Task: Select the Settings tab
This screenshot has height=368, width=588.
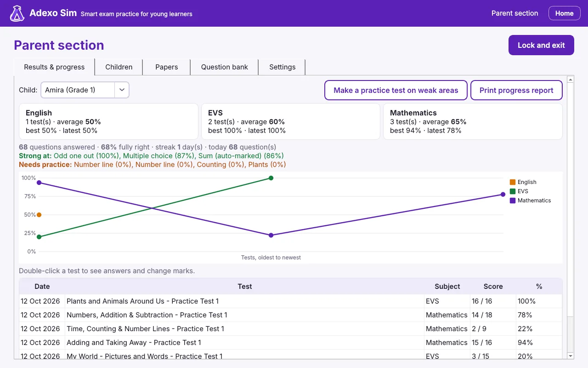Action: 283,67
